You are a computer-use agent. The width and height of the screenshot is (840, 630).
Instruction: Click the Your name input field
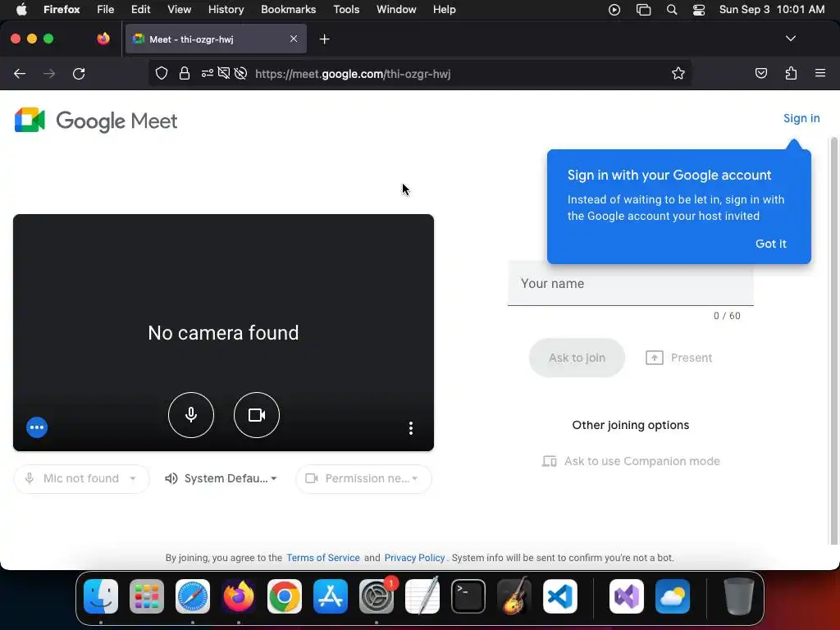(631, 283)
